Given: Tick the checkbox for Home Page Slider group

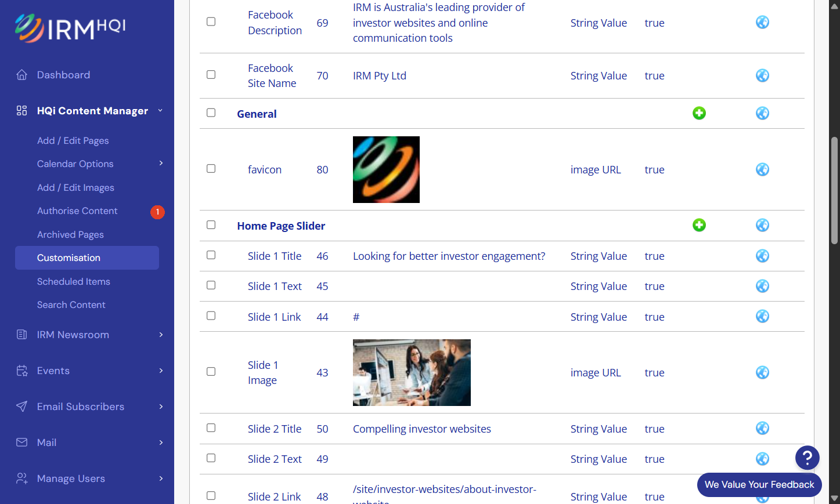Looking at the screenshot, I should 211,225.
